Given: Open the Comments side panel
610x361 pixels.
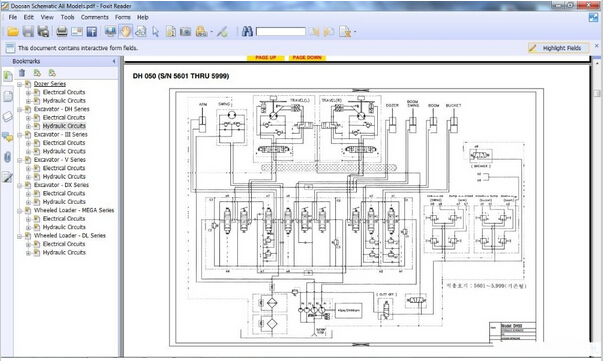Looking at the screenshot, I should pos(7,137).
